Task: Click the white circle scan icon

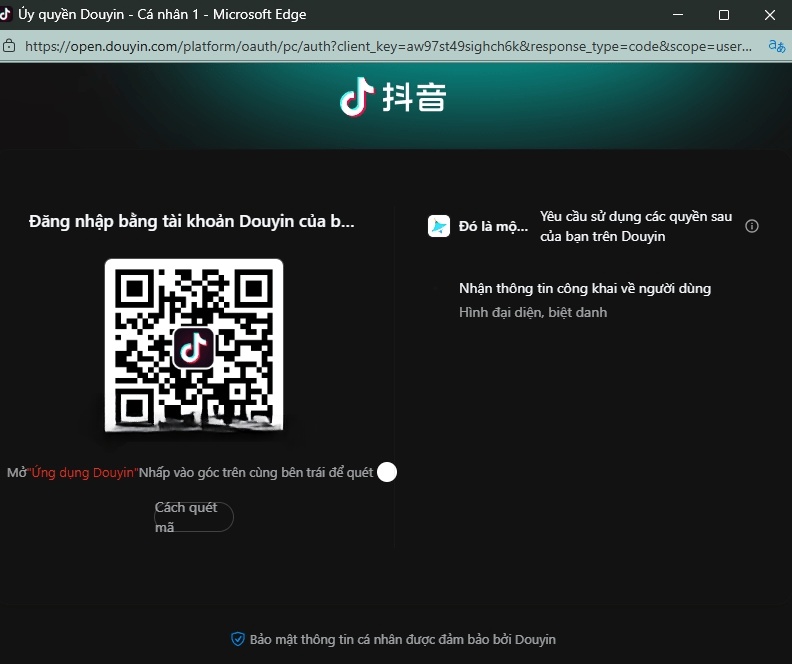Action: pyautogui.click(x=387, y=472)
